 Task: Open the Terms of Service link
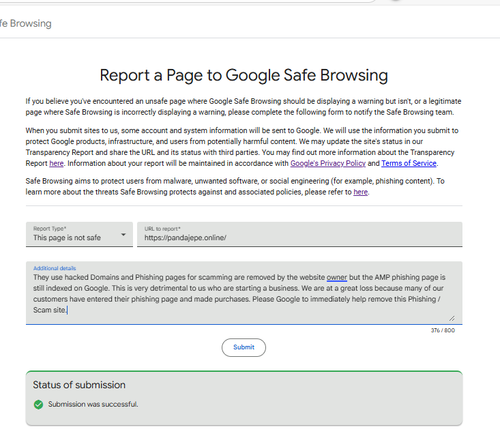coord(409,163)
